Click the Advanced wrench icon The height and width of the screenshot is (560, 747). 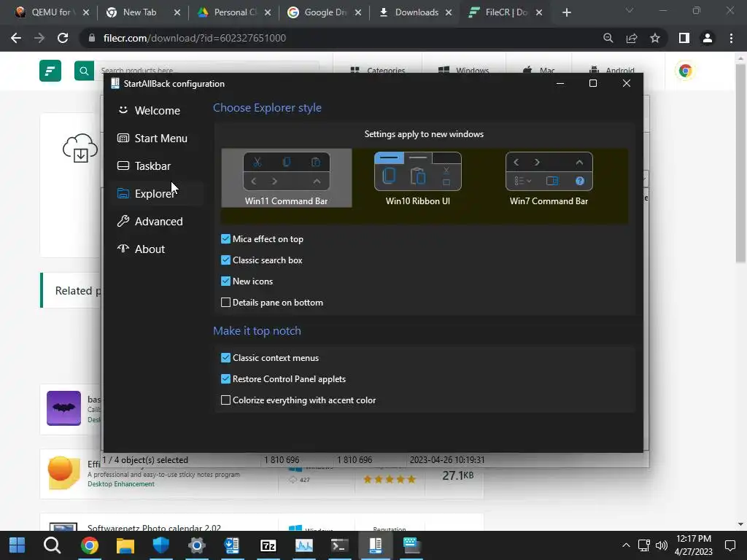(123, 221)
